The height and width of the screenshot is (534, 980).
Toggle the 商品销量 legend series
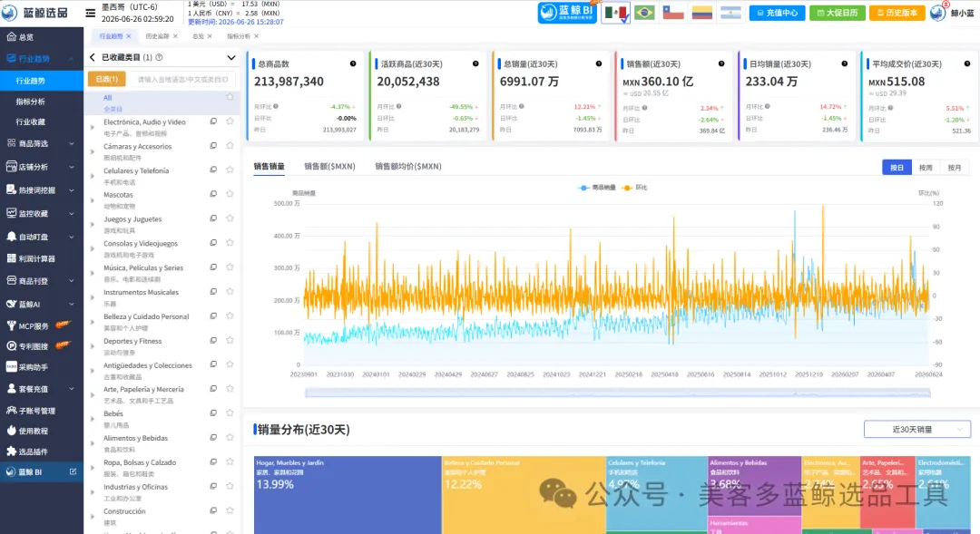pos(597,188)
